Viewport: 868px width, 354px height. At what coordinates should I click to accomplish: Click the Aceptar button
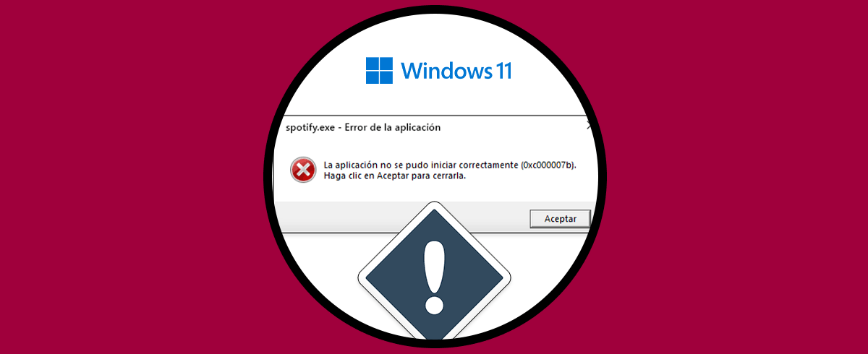[x=560, y=218]
